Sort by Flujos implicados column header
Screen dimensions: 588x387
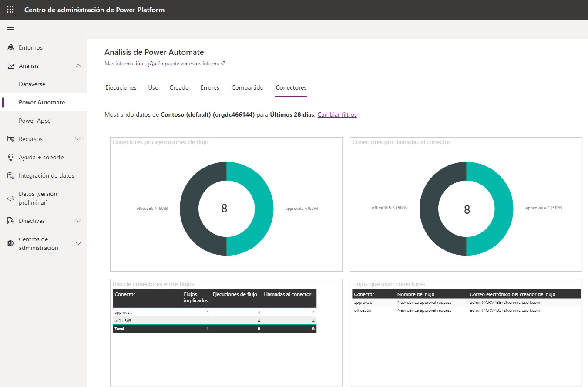click(196, 299)
